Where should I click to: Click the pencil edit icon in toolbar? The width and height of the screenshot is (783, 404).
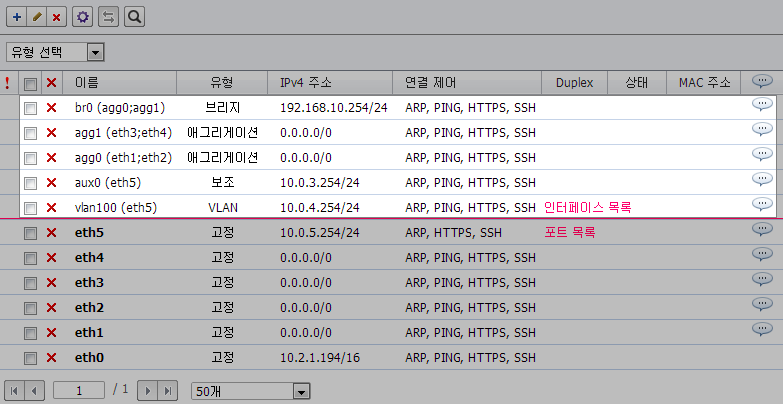point(36,17)
